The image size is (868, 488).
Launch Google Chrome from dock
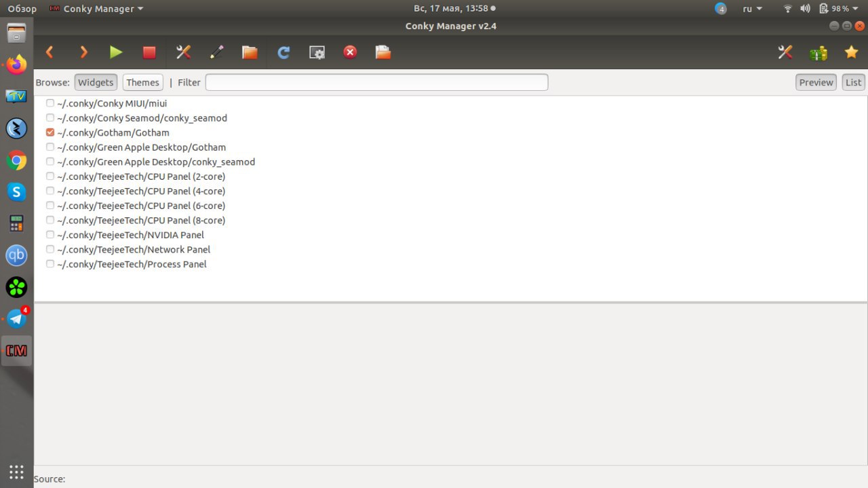click(16, 161)
